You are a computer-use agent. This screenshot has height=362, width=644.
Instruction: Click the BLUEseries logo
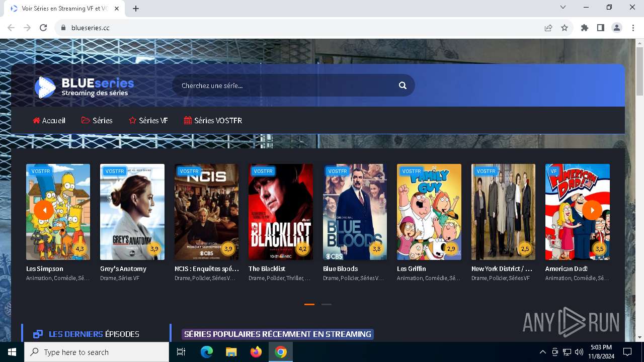coord(84,87)
